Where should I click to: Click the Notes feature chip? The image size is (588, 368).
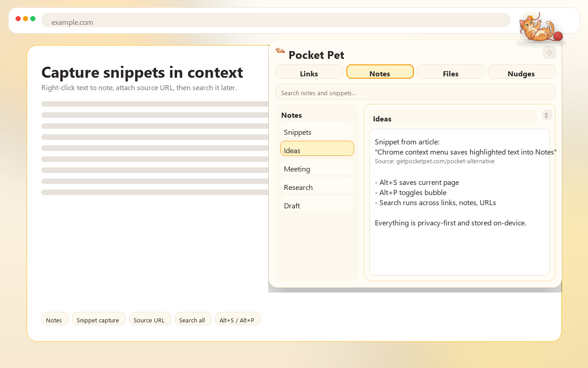tap(55, 319)
